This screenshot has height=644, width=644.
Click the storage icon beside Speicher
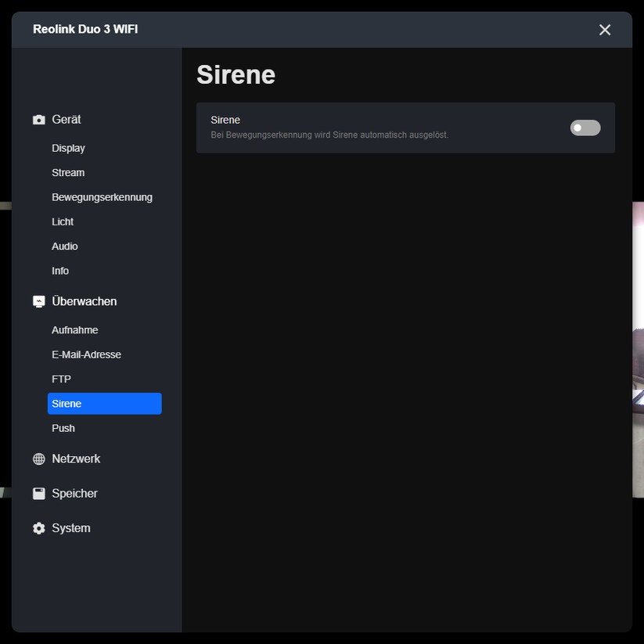(x=39, y=494)
